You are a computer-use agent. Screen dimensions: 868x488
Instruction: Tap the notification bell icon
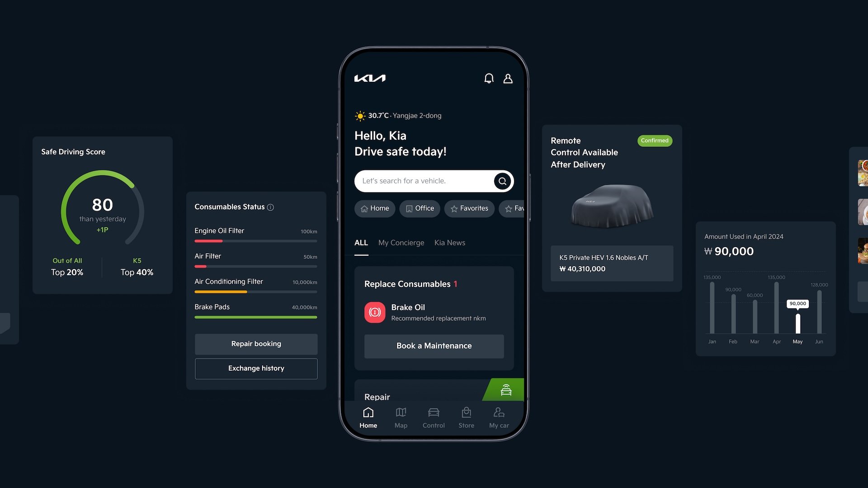[488, 78]
